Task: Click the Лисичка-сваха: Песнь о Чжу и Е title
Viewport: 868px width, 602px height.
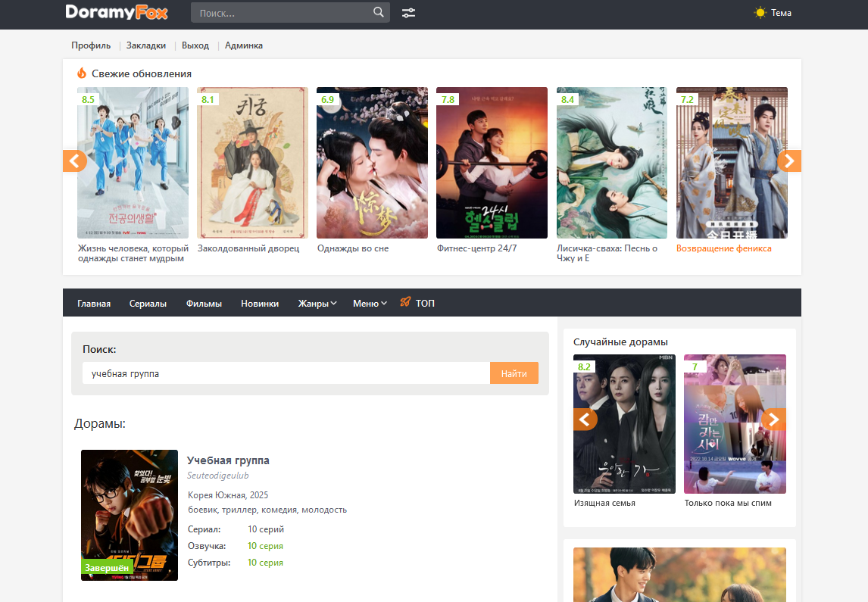Action: click(x=607, y=254)
